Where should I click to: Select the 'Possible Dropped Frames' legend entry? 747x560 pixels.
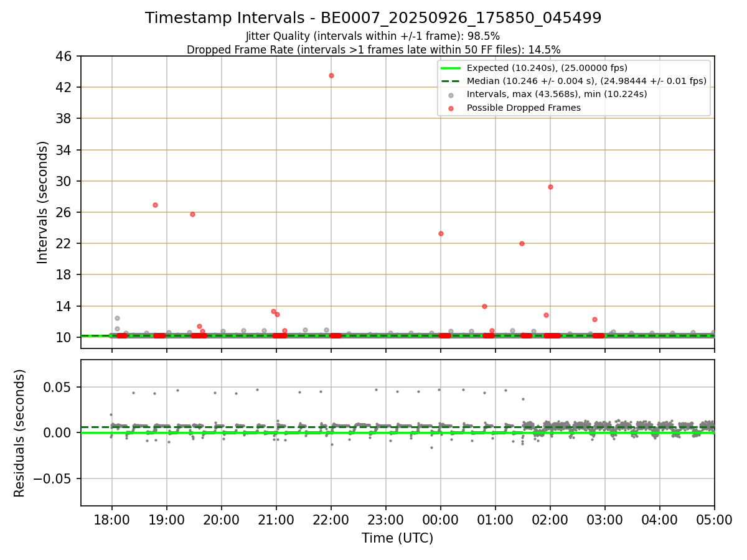click(x=514, y=108)
